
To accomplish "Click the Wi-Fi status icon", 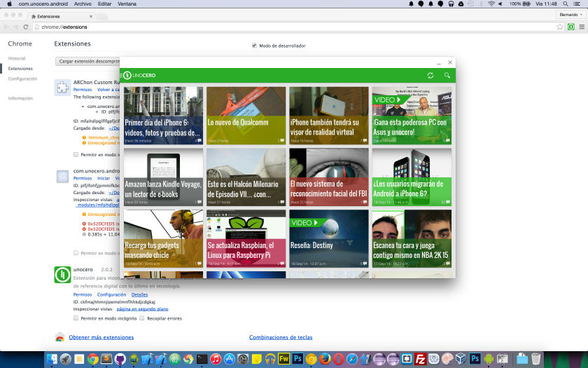I will [491, 4].
